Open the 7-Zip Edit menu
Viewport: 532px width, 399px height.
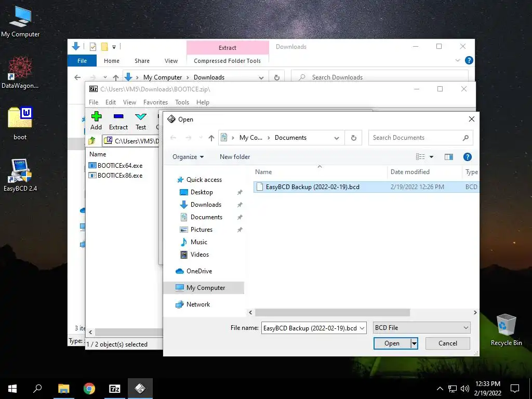click(x=111, y=102)
